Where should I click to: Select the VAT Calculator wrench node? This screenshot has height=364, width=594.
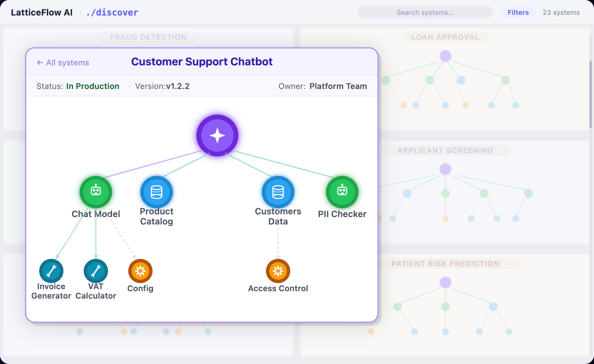pyautogui.click(x=96, y=271)
